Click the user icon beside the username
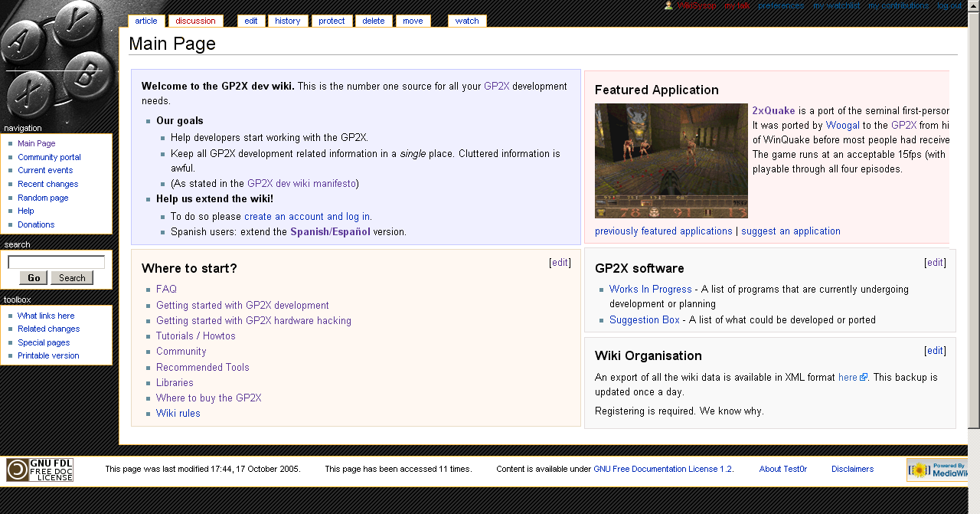The height and width of the screenshot is (514, 980). (668, 5)
